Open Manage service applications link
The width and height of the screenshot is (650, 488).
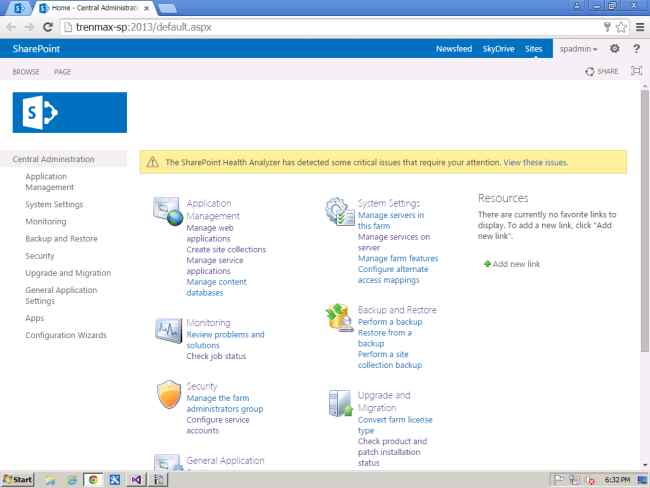(215, 265)
